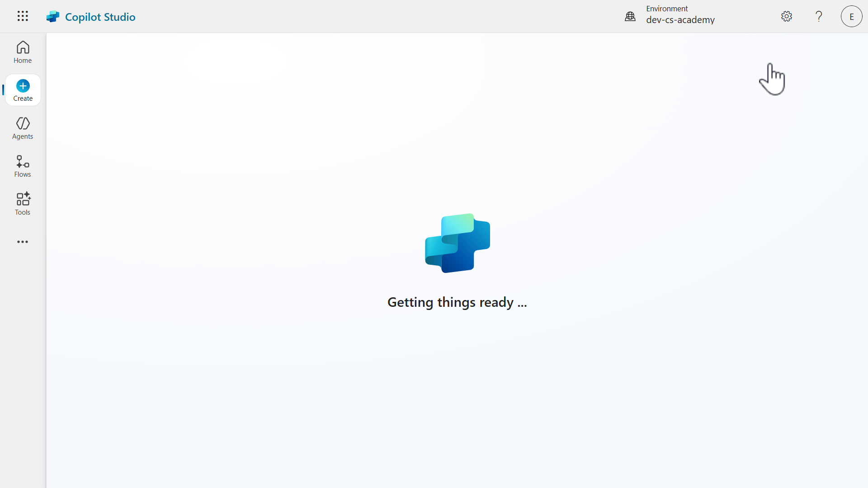Screen dimensions: 868x488
Task: Click the plus icon on Create
Action: coord(23,85)
